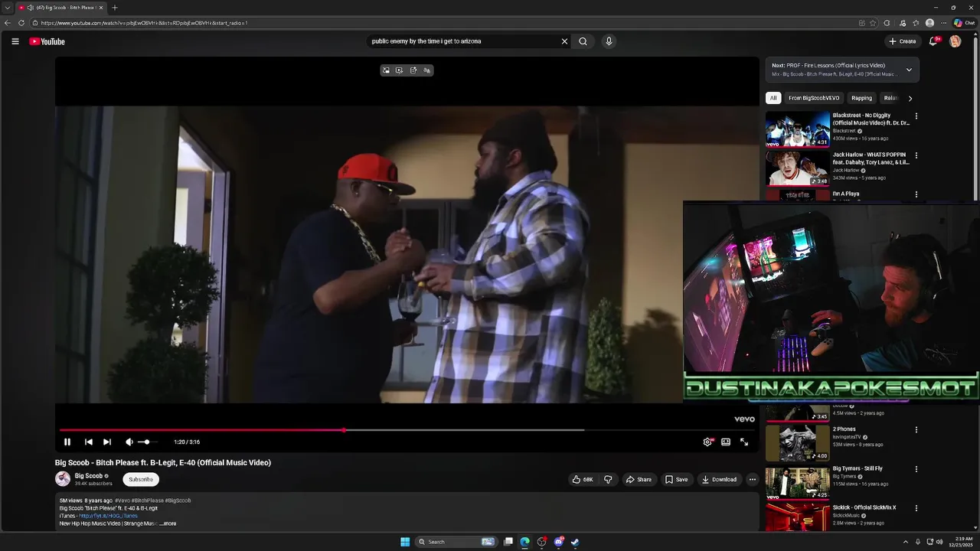Clear the search box with the X
The width and height of the screenshot is (980, 551).
click(x=564, y=41)
